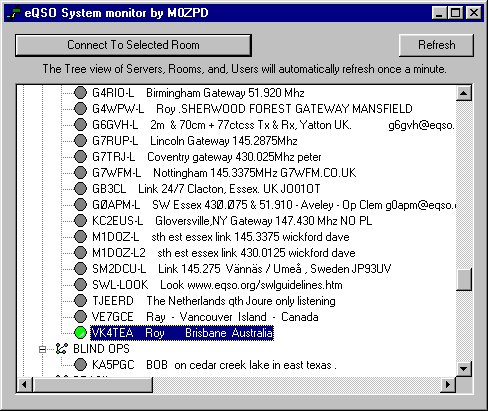488x411 pixels.
Task: Click the grey status circle beside G4RIO-L
Action: click(80, 92)
